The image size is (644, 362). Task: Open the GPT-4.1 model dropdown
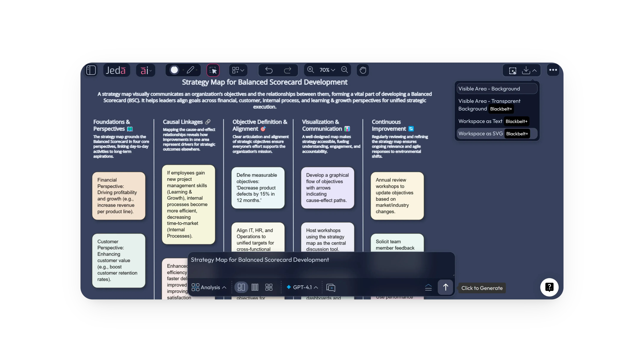302,287
